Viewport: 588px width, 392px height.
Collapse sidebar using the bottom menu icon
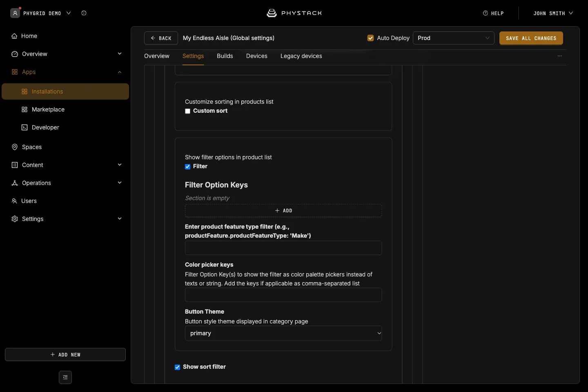65,377
